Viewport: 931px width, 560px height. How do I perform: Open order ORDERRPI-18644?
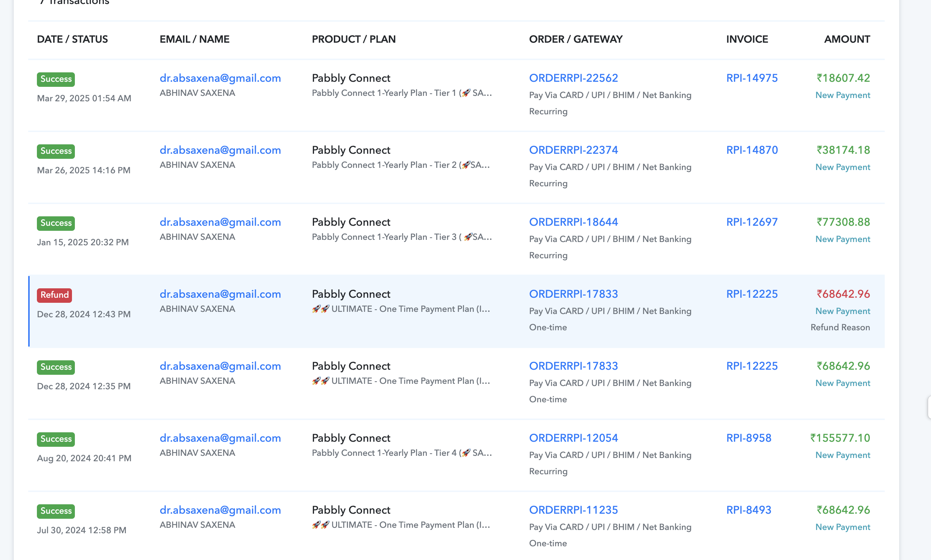[573, 222]
